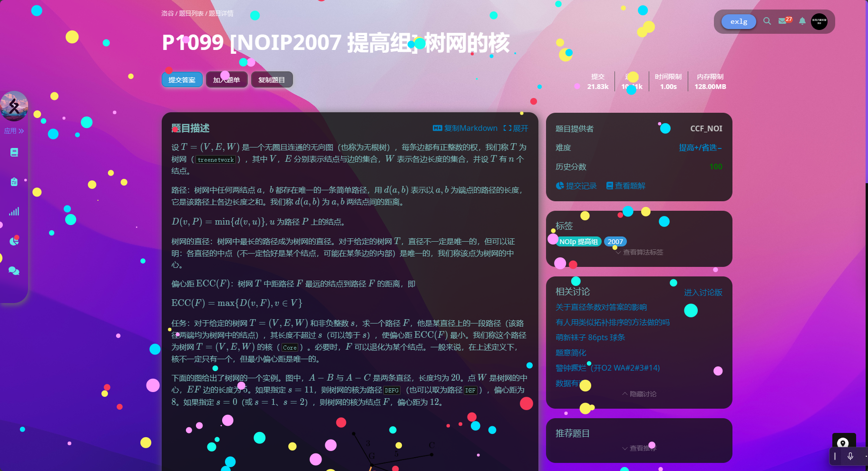This screenshot has width=868, height=471.
Task: Expand 查看推荐 recommended problems
Action: tap(639, 448)
